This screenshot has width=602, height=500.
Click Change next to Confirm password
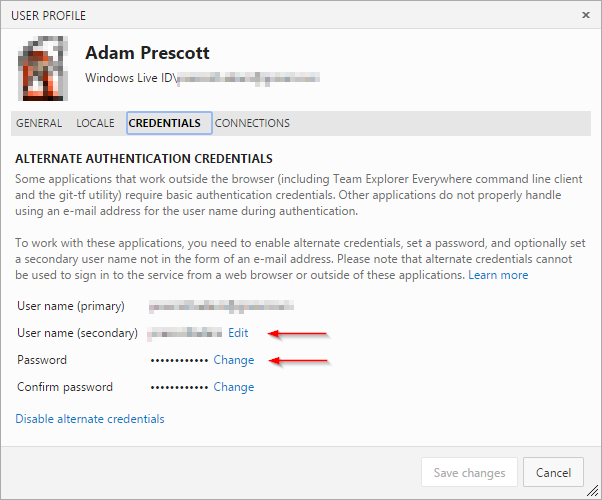[234, 387]
